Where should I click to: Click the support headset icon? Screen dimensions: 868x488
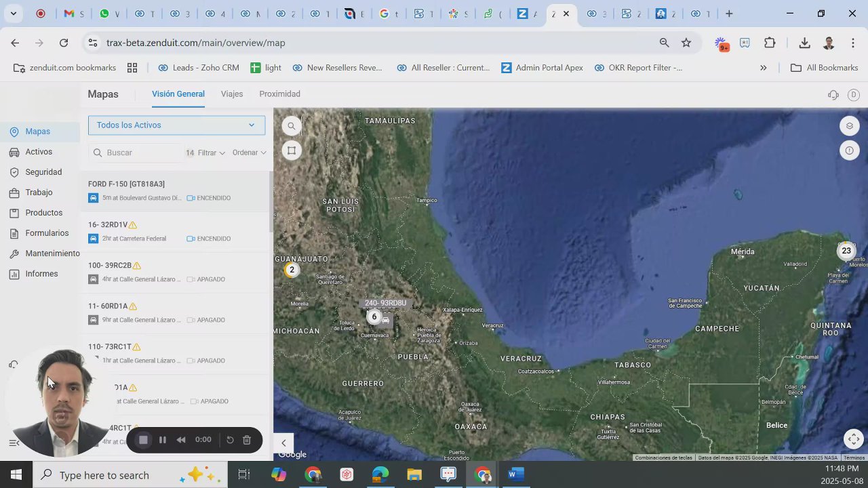click(x=833, y=95)
